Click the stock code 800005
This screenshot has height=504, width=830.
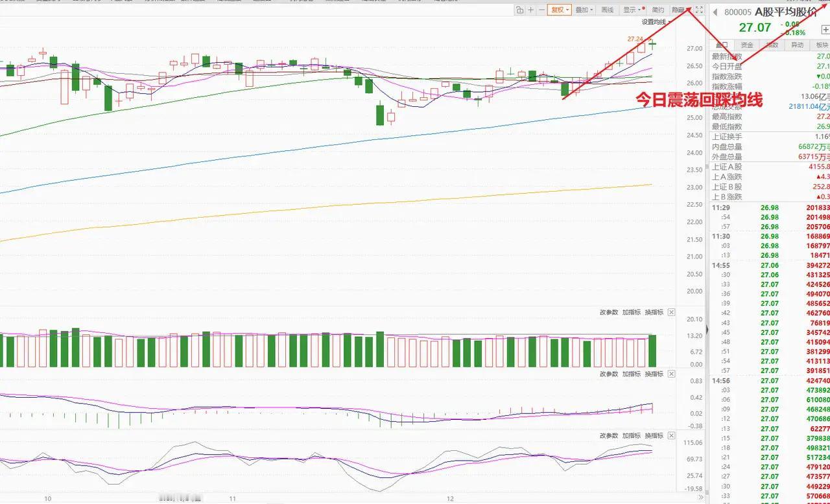737,12
